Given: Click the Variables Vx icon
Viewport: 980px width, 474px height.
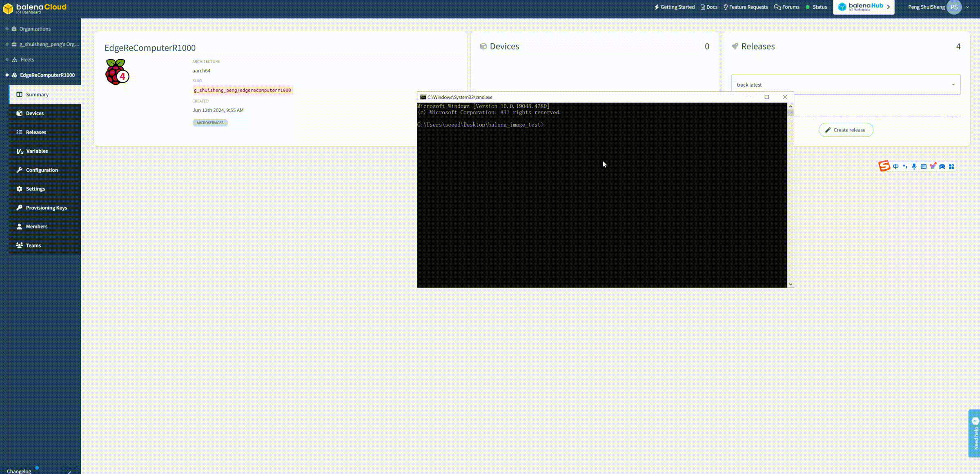Looking at the screenshot, I should (20, 151).
